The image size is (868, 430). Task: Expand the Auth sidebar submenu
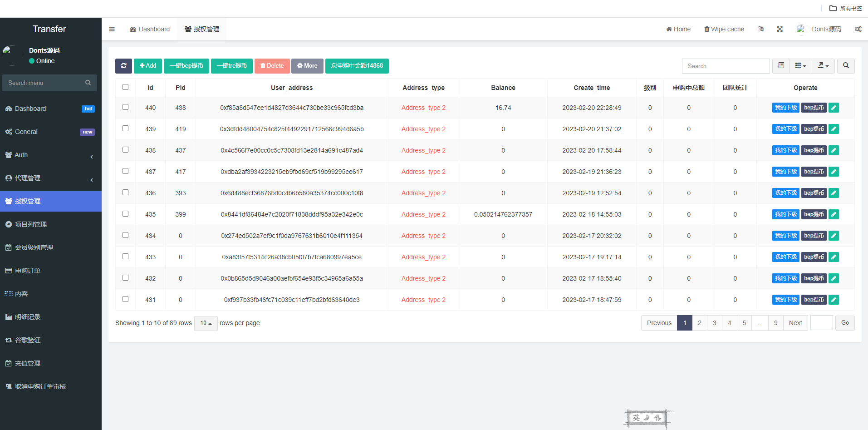[x=51, y=155]
